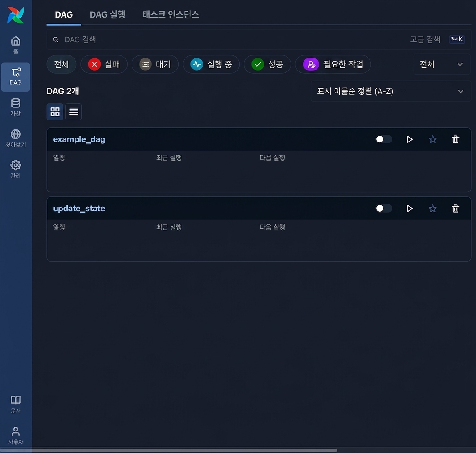The height and width of the screenshot is (453, 476).
Task: Filter DAGs by 성공 success state
Action: 268,64
